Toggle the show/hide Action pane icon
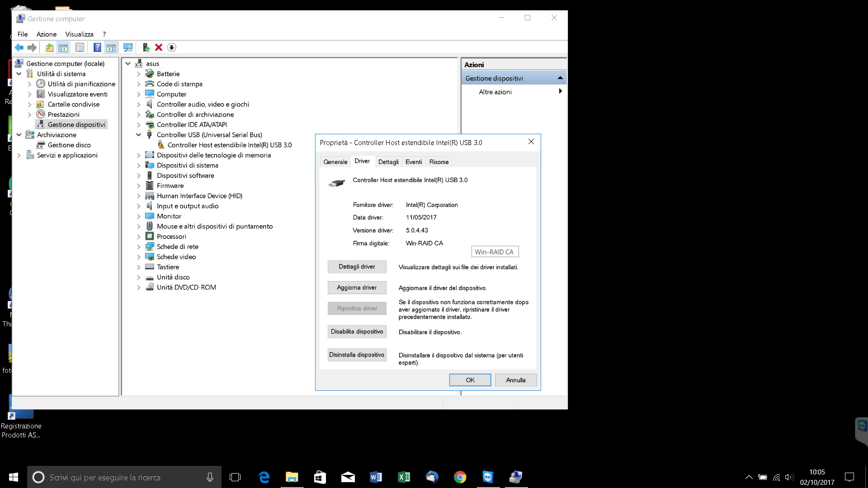 coord(111,47)
